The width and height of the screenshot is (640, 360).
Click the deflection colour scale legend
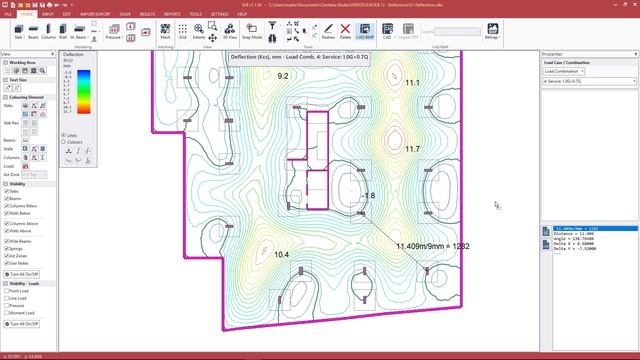[x=84, y=92]
